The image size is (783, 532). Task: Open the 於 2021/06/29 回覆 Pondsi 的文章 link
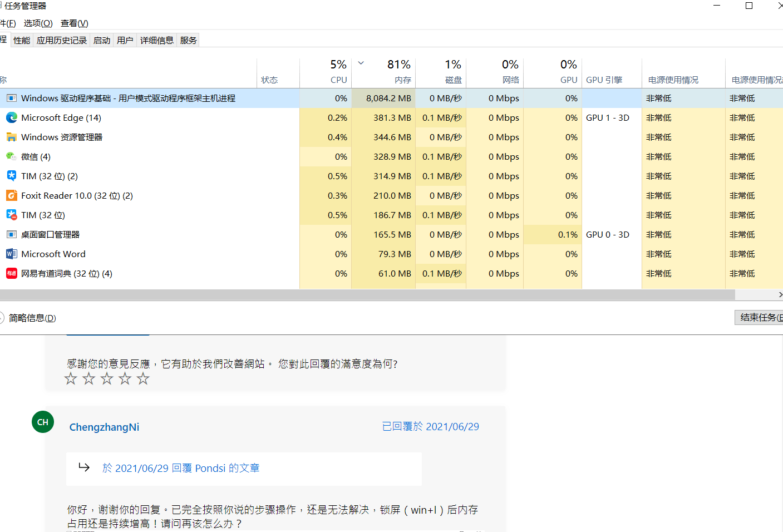coord(181,469)
